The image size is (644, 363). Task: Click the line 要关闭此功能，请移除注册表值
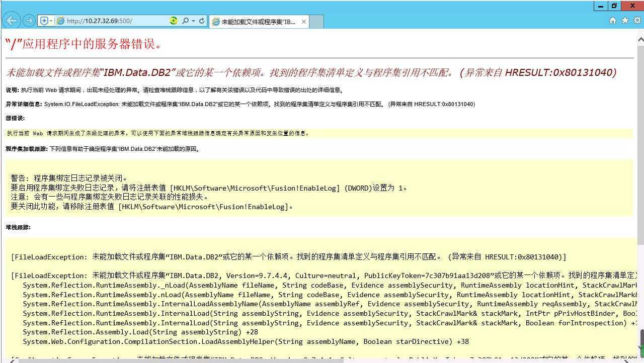click(151, 207)
